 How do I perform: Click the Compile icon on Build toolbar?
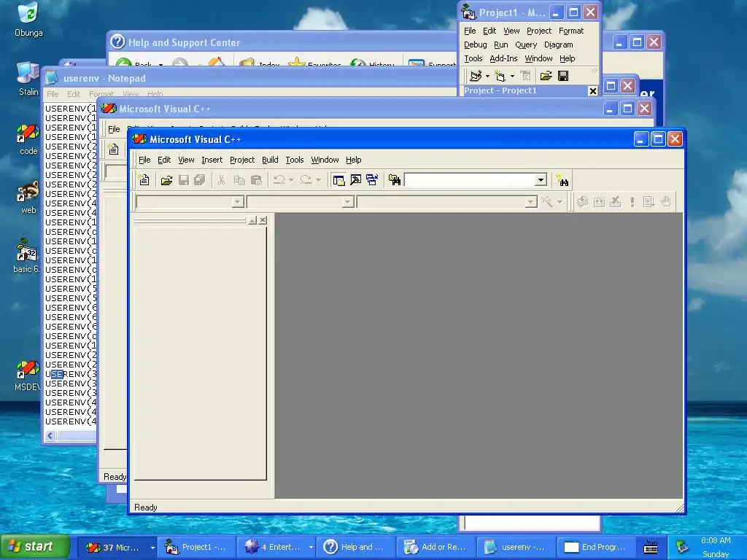point(582,202)
